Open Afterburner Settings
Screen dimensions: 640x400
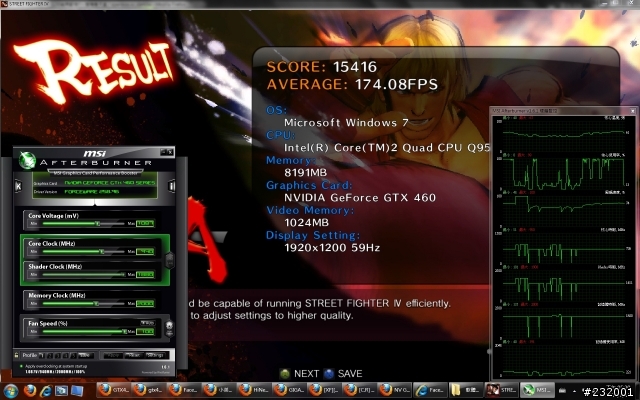[155, 356]
